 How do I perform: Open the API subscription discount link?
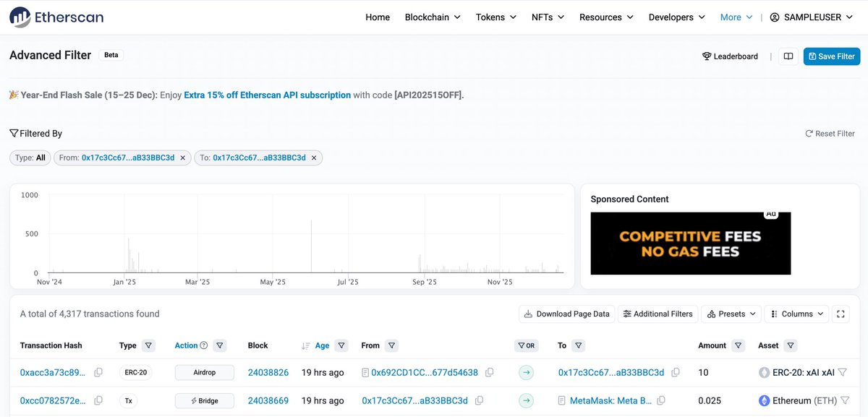[x=268, y=95]
